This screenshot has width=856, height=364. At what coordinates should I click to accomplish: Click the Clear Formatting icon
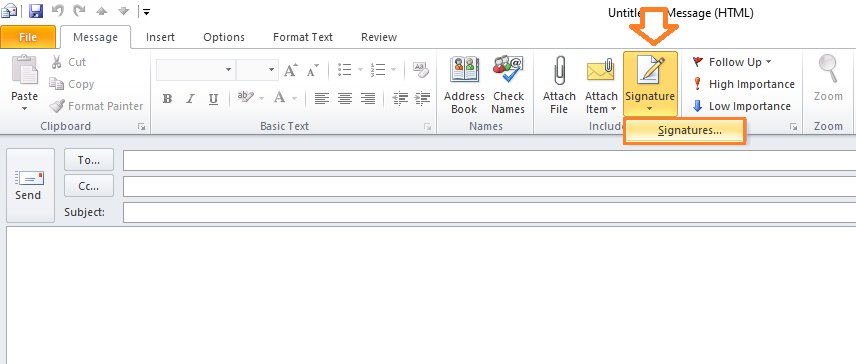click(421, 69)
